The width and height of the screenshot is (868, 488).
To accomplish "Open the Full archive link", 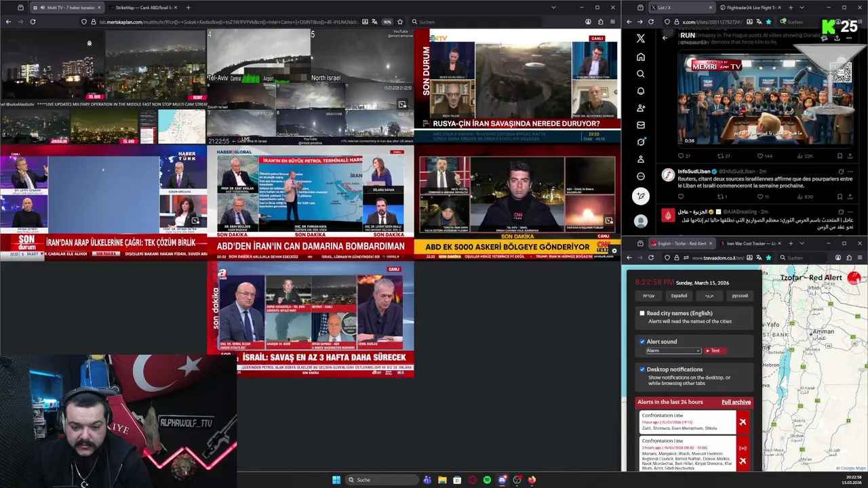I will tap(736, 402).
